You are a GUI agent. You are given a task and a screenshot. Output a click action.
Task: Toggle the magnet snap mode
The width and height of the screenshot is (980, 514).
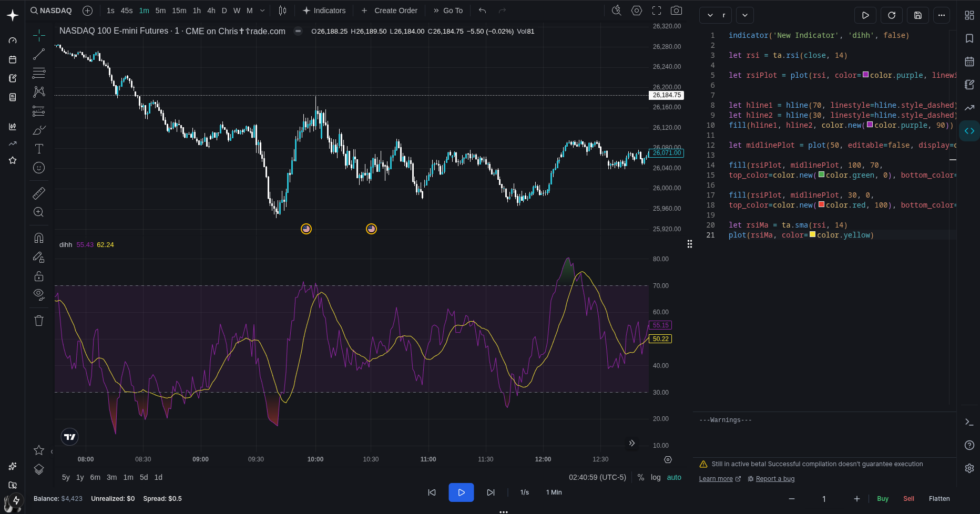coord(39,238)
